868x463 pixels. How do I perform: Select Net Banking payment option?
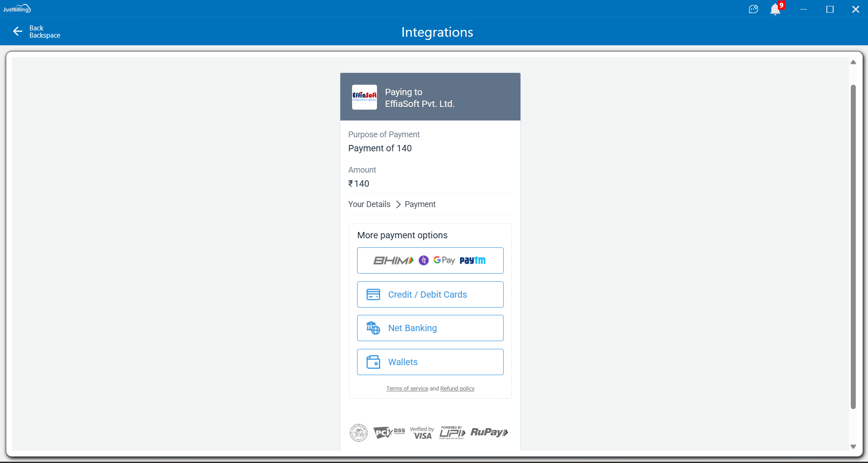[412, 328]
